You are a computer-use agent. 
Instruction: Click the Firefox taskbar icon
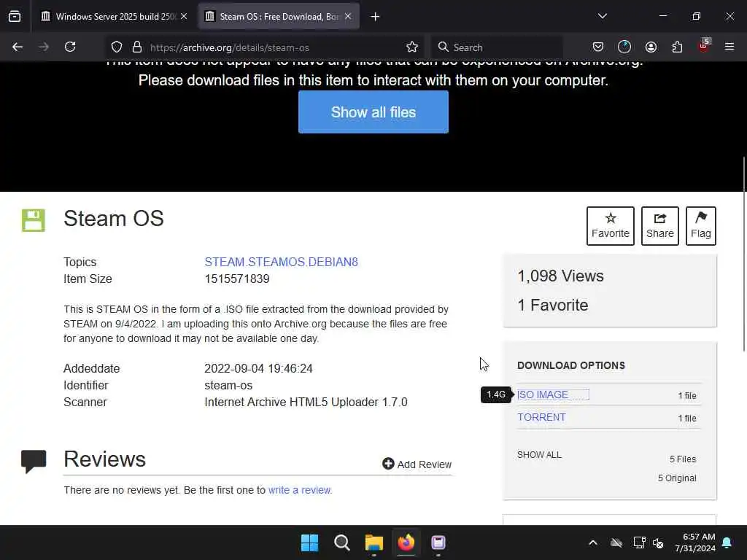point(406,542)
